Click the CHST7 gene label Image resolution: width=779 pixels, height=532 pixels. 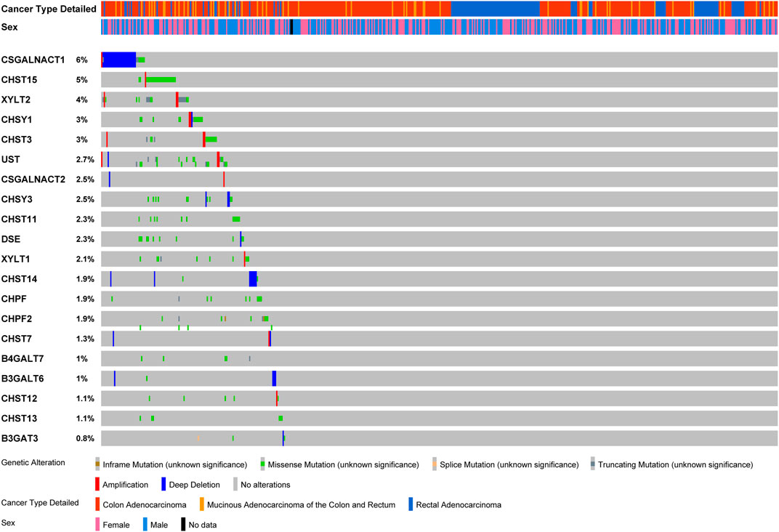click(17, 338)
